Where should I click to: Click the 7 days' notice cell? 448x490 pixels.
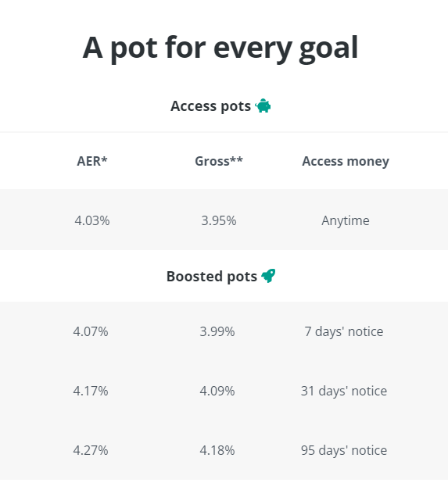(344, 332)
